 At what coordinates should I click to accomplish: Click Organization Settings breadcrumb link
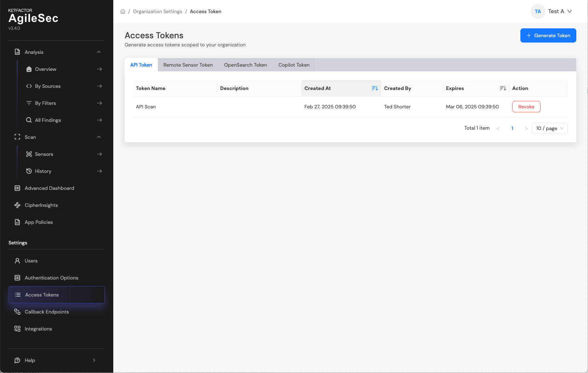158,11
